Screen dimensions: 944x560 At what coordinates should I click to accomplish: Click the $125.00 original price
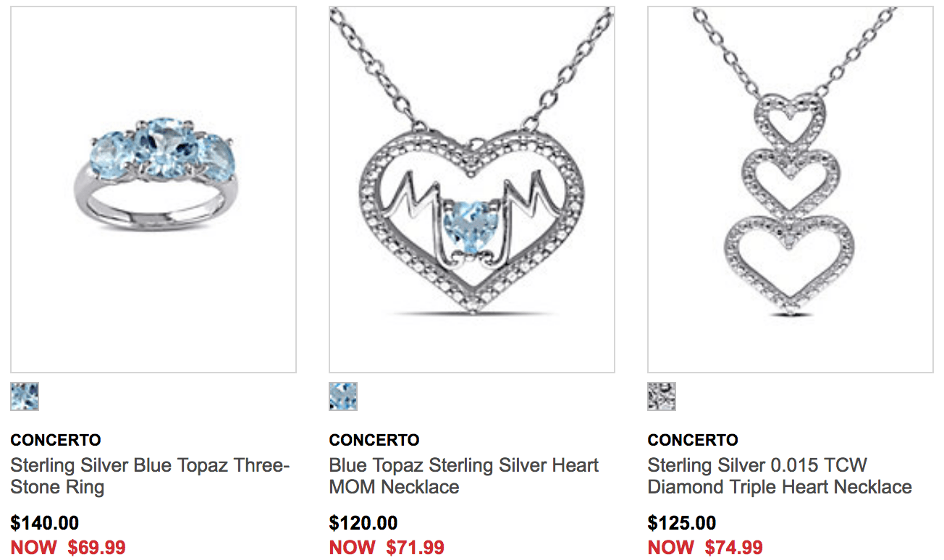[x=682, y=522]
